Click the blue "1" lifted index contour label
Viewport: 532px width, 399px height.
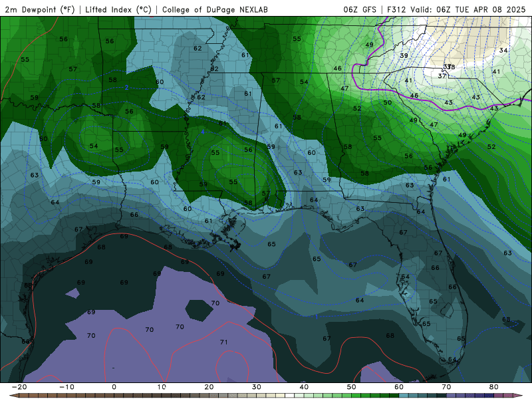coord(317,317)
